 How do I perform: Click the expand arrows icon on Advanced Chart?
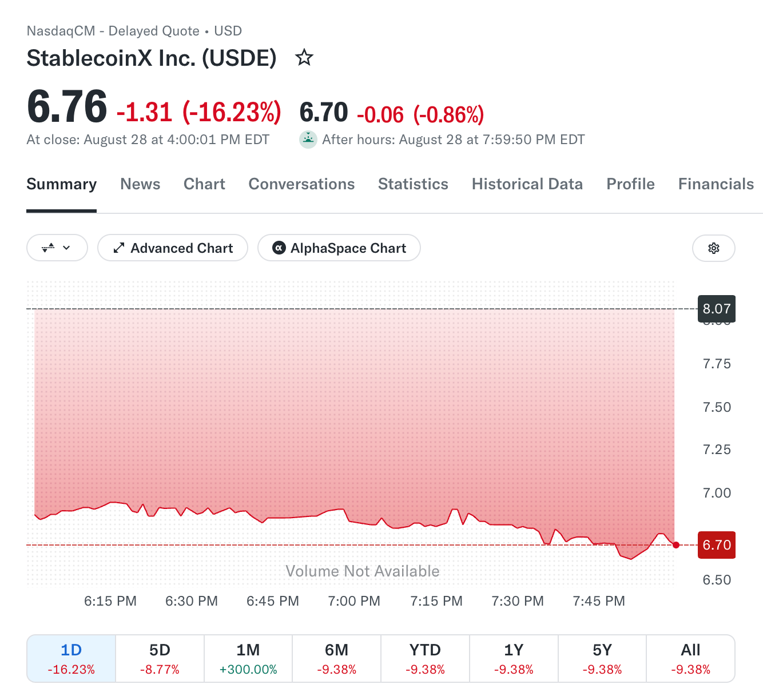click(x=119, y=248)
